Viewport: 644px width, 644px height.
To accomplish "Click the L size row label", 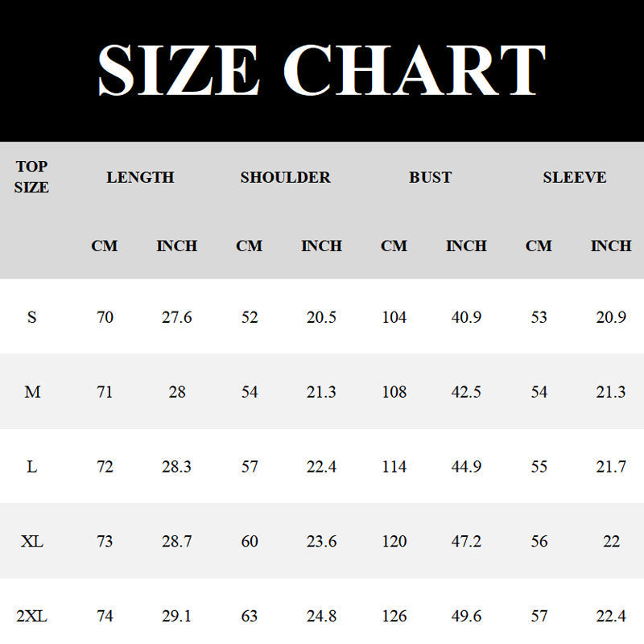I will [32, 467].
